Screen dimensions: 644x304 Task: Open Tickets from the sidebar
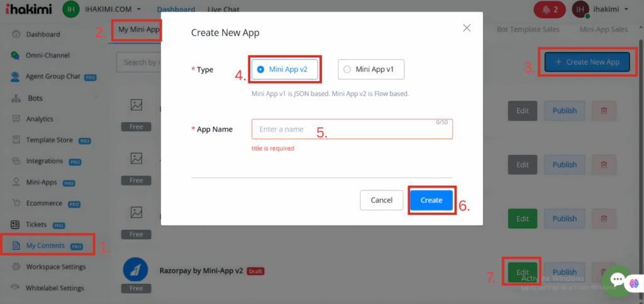[38, 225]
